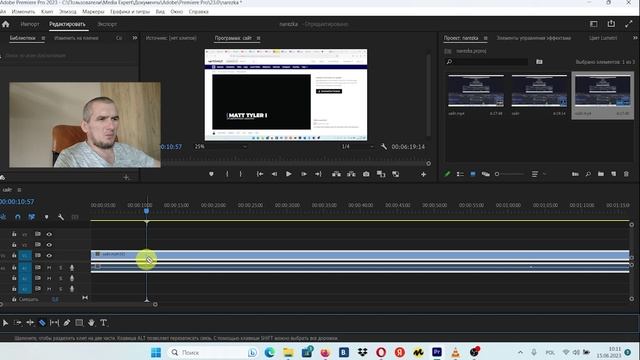Toggle V3 track visibility eye

point(49,234)
